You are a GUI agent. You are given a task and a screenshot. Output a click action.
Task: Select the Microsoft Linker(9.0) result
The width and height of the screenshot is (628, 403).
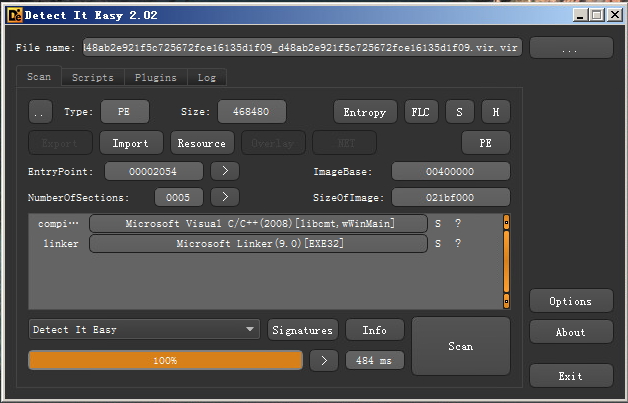pos(258,244)
